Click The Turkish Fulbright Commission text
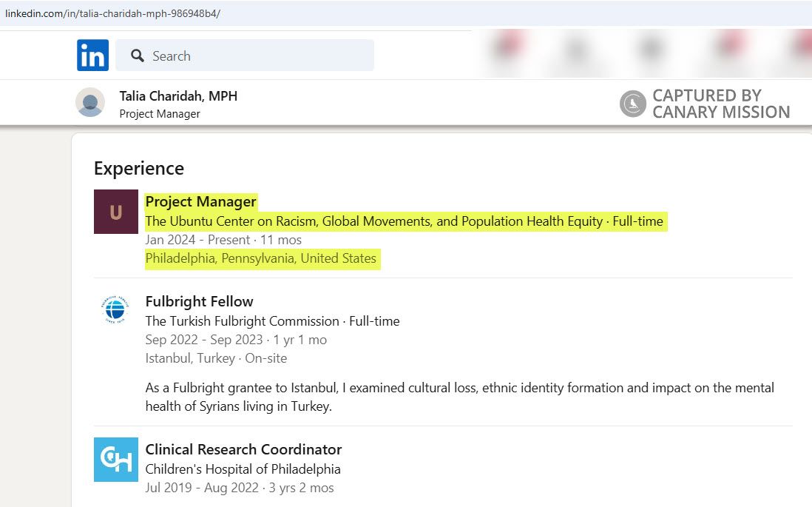The width and height of the screenshot is (812, 507). (x=242, y=321)
